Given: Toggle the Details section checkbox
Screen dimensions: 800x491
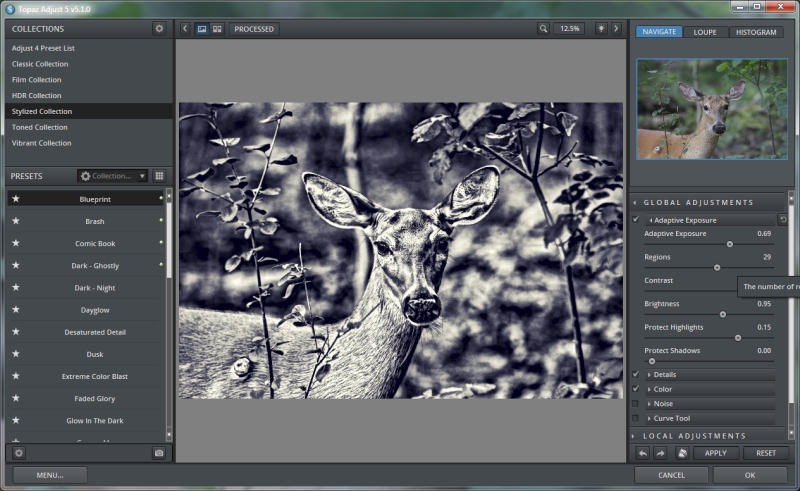Looking at the screenshot, I should coord(636,374).
